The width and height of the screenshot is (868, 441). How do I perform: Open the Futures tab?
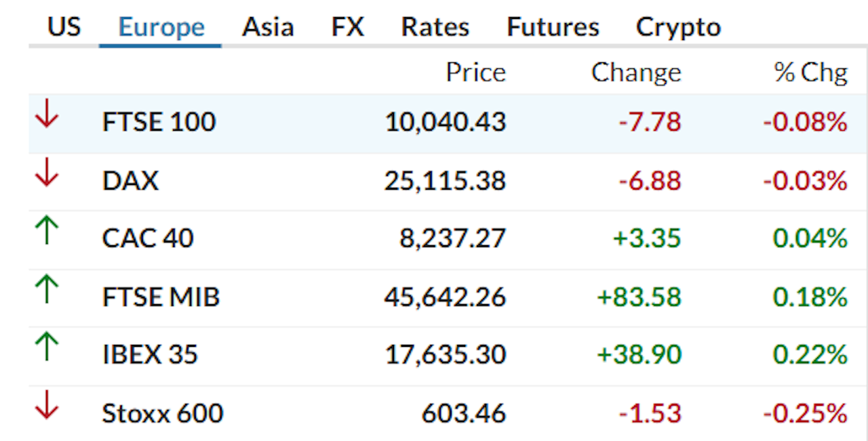pos(552,27)
